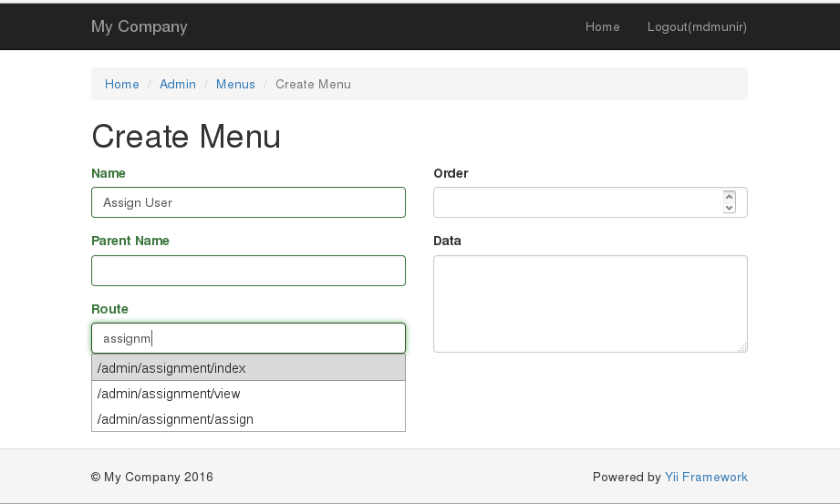Increase Order value with the up arrow
This screenshot has width=840, height=504.
pos(729,196)
